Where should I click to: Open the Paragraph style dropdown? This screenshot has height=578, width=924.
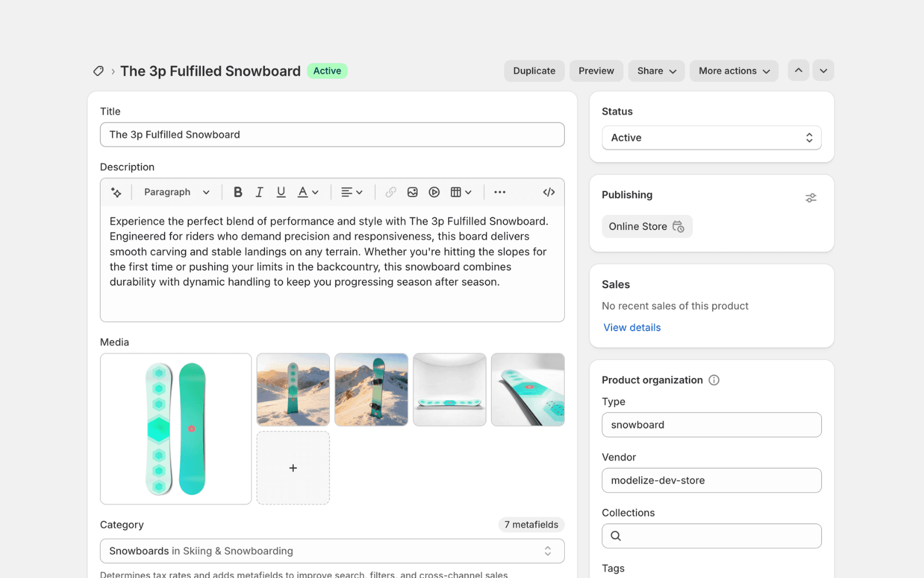click(176, 192)
